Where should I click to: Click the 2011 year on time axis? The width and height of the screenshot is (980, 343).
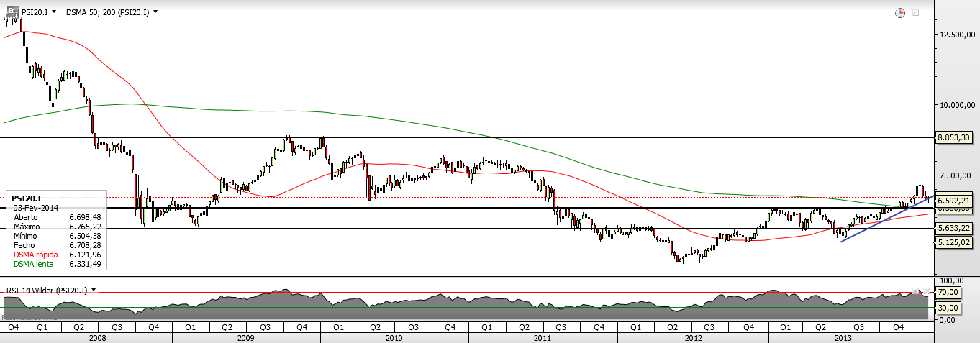543,337
